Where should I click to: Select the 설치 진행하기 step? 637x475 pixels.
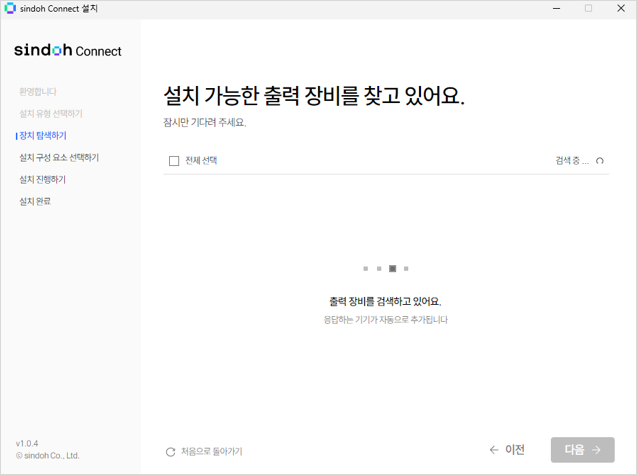[x=43, y=180]
